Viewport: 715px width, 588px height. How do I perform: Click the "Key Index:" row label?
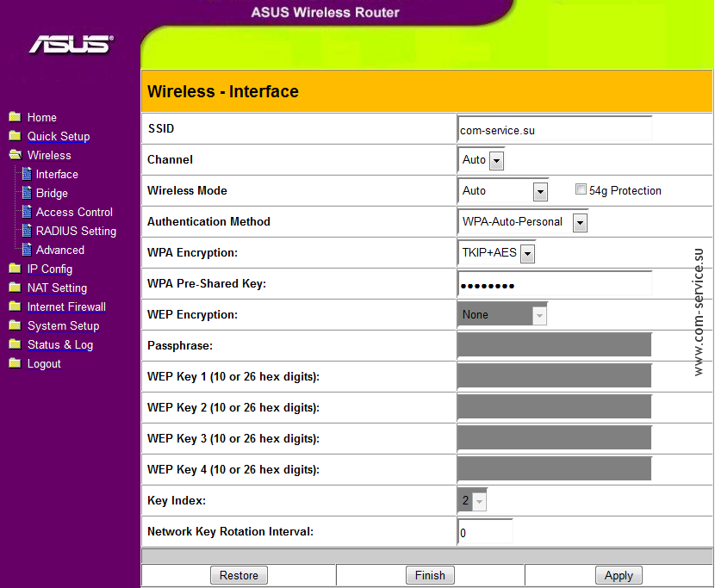(x=177, y=500)
